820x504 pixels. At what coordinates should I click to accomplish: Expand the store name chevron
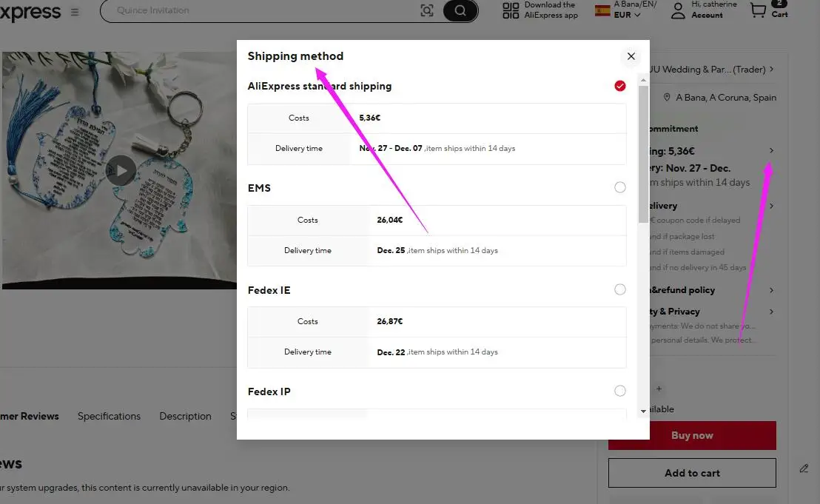pos(772,69)
